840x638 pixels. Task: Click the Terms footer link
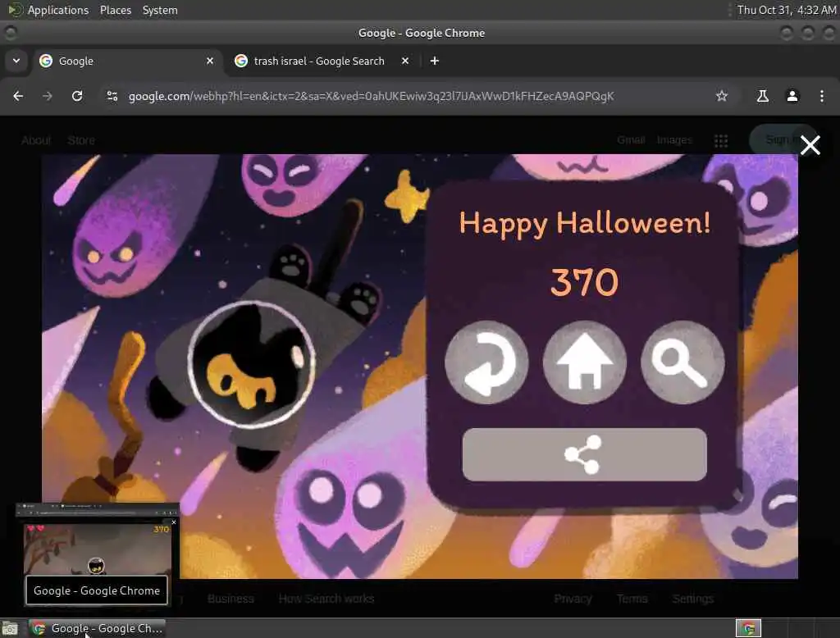coord(632,599)
